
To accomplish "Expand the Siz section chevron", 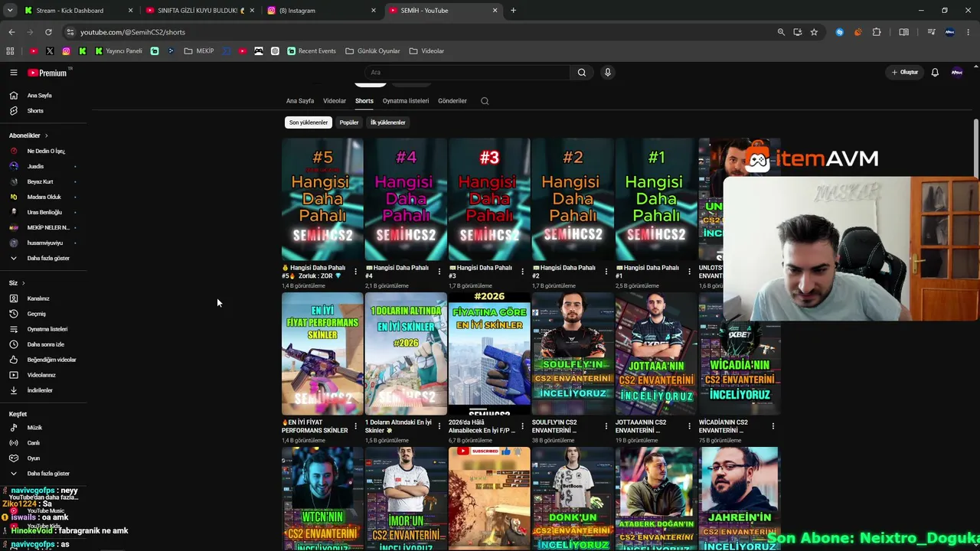I will pos(23,283).
